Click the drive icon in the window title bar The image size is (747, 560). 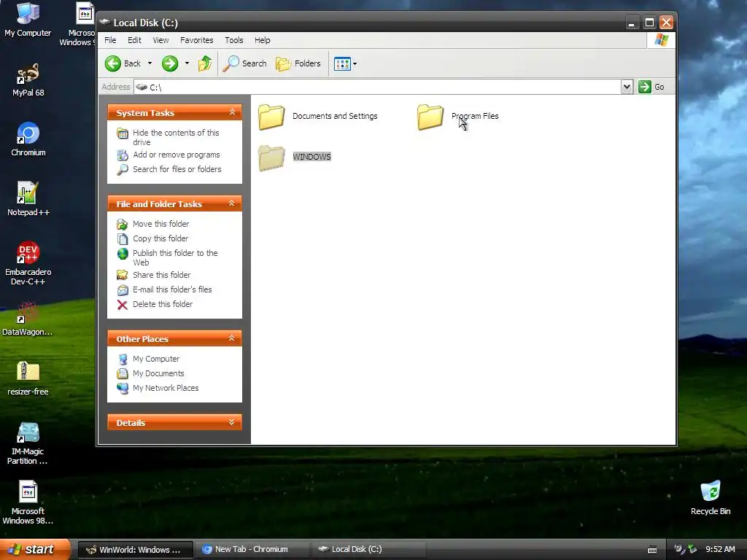tap(105, 22)
